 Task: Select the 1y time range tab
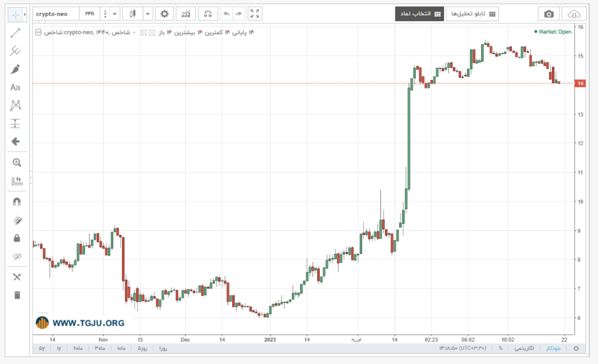point(59,348)
